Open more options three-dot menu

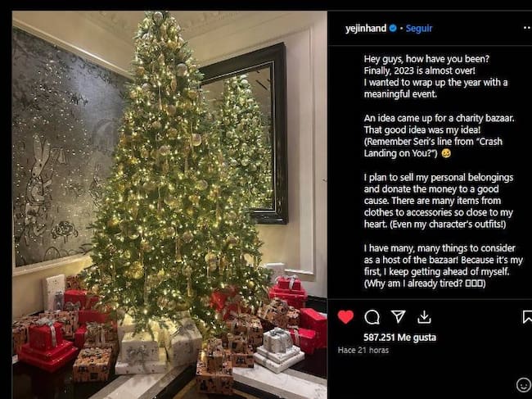pyautogui.click(x=524, y=28)
